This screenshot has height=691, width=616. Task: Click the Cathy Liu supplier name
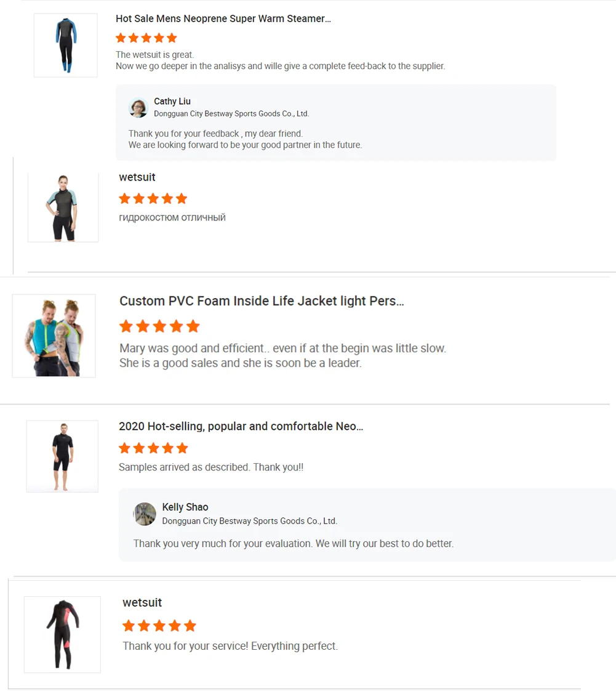172,101
